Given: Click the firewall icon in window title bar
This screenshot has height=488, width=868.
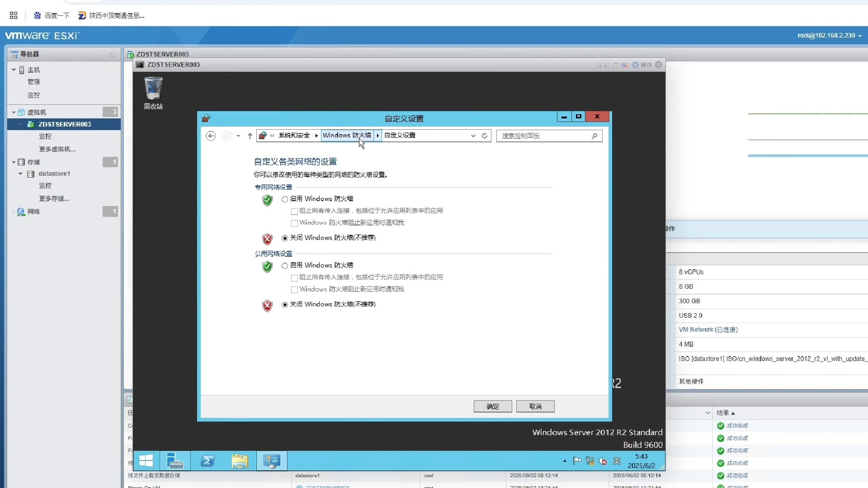Looking at the screenshot, I should [206, 118].
